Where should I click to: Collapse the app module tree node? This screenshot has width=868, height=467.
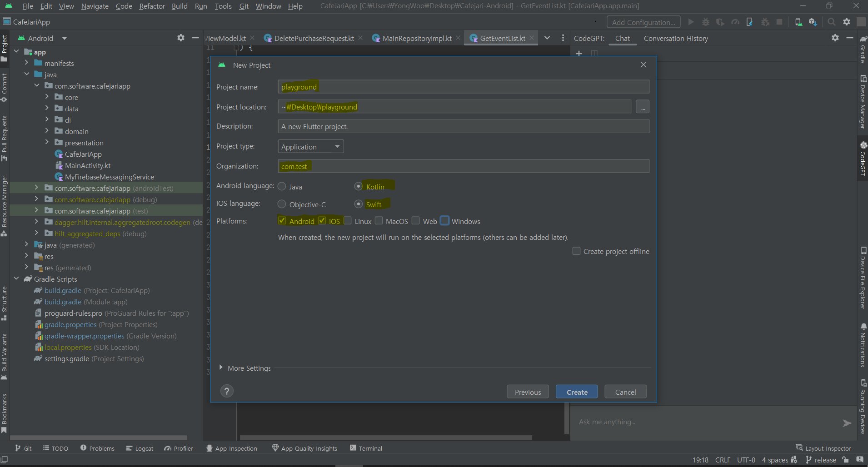[x=16, y=51]
